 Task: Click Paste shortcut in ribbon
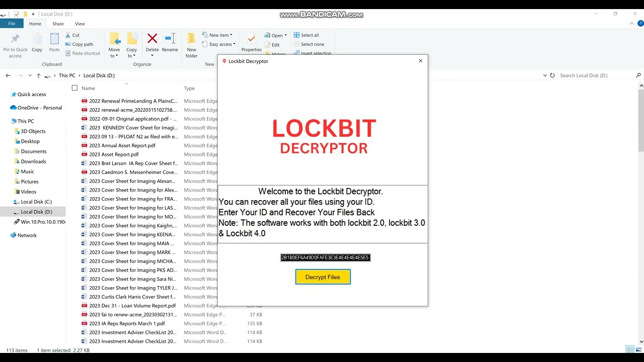83,53
